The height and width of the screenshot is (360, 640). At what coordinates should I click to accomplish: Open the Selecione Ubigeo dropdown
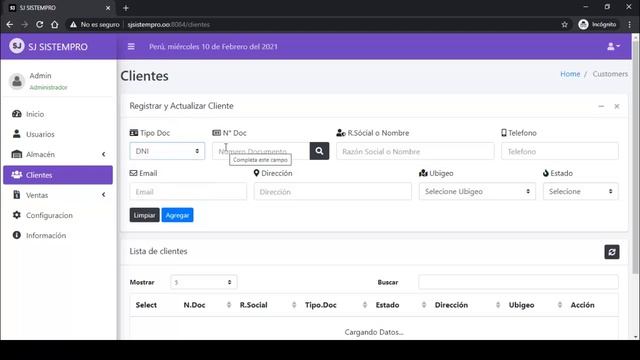pyautogui.click(x=477, y=191)
